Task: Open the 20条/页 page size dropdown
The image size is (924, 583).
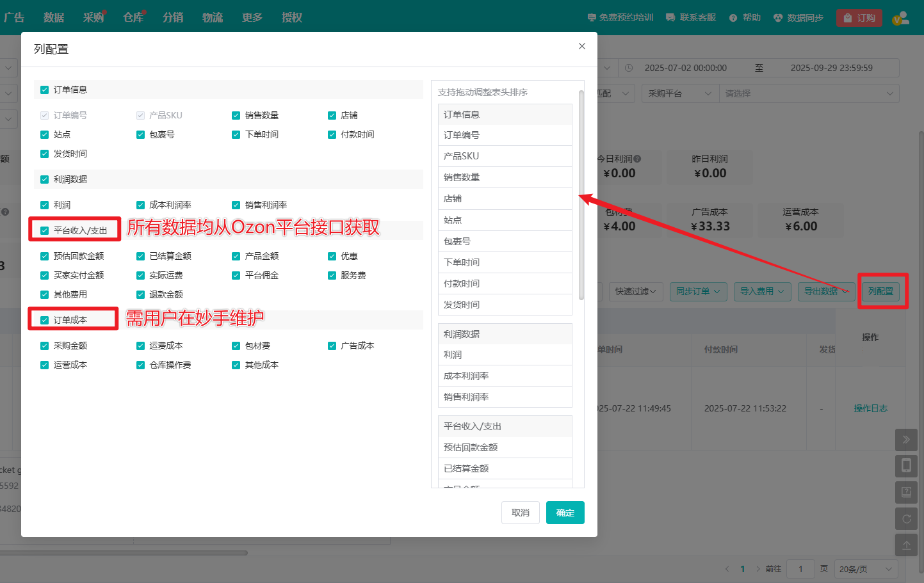Action: 864,568
